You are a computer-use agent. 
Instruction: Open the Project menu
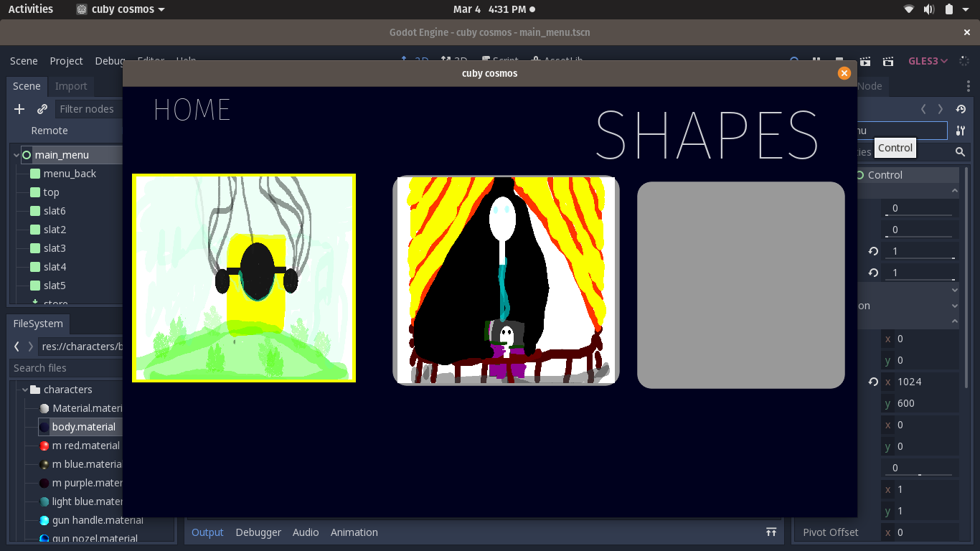(x=66, y=61)
